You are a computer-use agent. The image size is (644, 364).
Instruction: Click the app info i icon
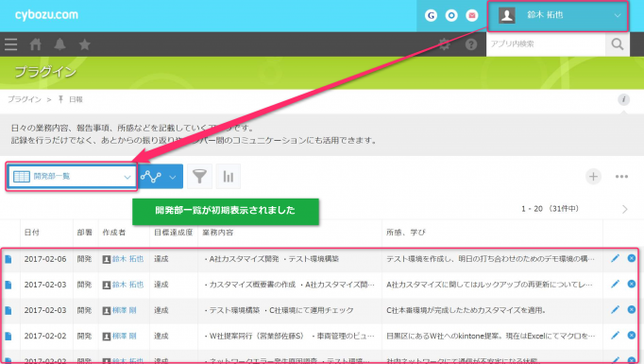[623, 99]
